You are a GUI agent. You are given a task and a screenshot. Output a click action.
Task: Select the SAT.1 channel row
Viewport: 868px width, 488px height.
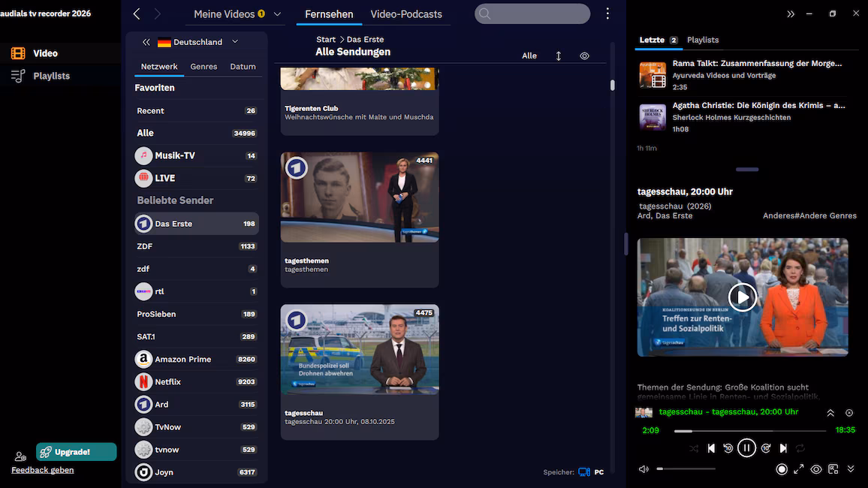[197, 336]
